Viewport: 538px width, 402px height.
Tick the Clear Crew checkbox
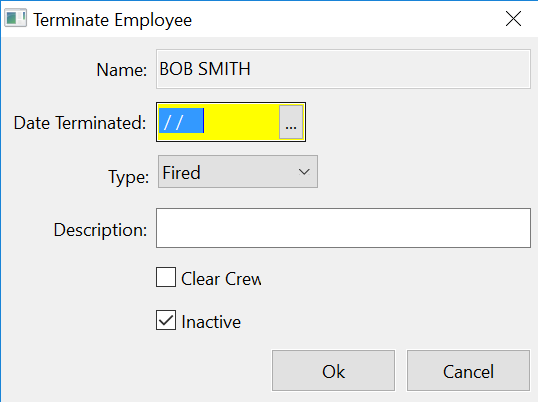pyautogui.click(x=166, y=277)
